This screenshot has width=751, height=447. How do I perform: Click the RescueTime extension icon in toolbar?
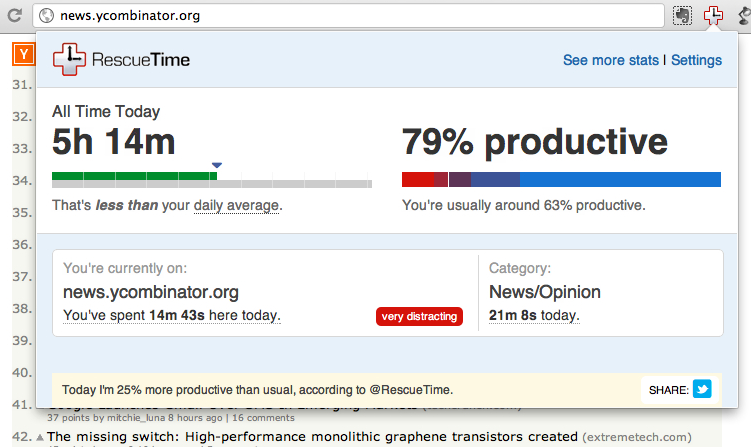(x=713, y=16)
